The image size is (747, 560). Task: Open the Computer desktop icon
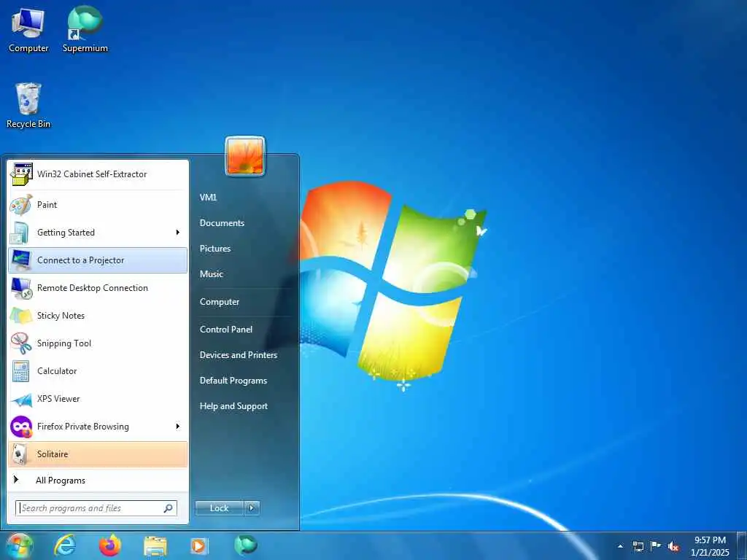coord(28,29)
